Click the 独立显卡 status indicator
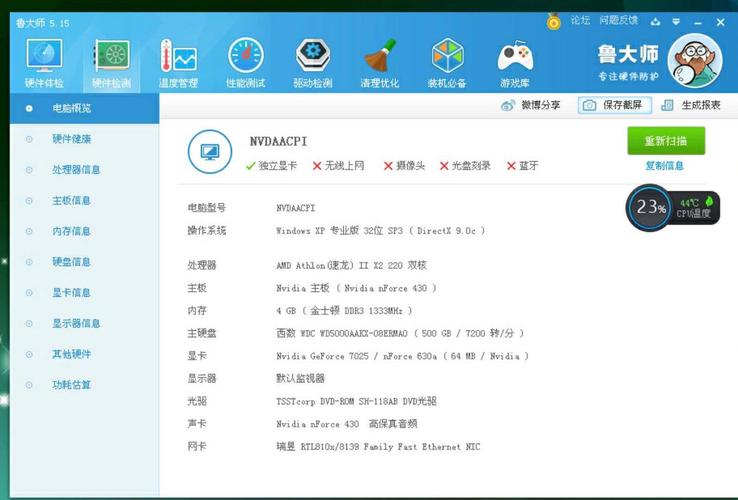This screenshot has height=500, width=738. [272, 166]
